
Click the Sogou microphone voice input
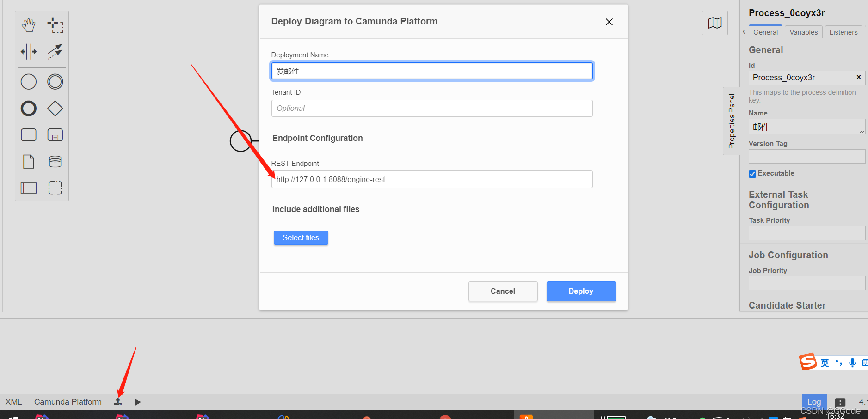coord(852,363)
